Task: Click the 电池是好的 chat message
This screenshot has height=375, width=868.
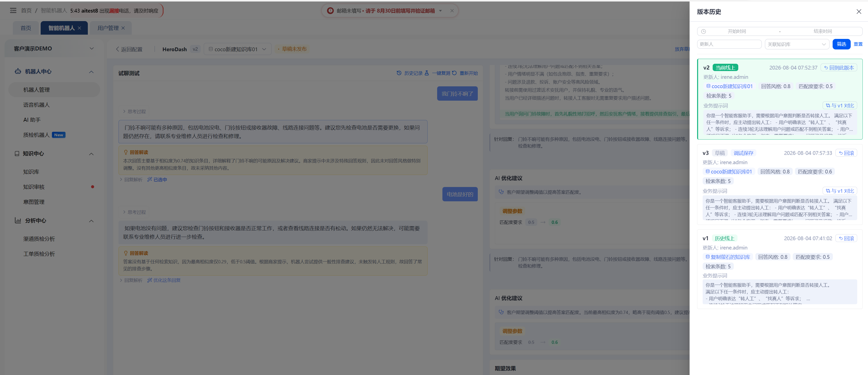Action: 460,195
